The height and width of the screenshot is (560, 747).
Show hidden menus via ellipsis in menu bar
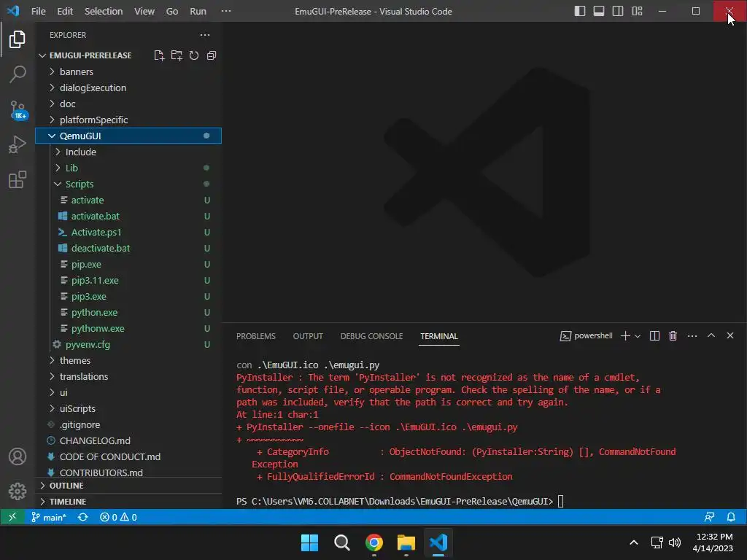(226, 11)
